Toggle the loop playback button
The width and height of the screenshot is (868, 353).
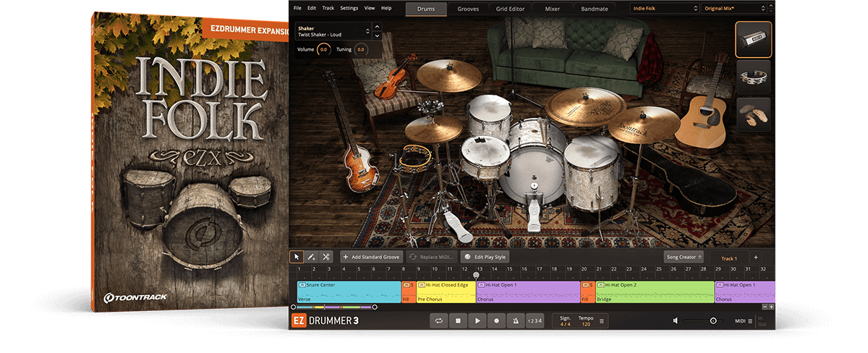438,320
